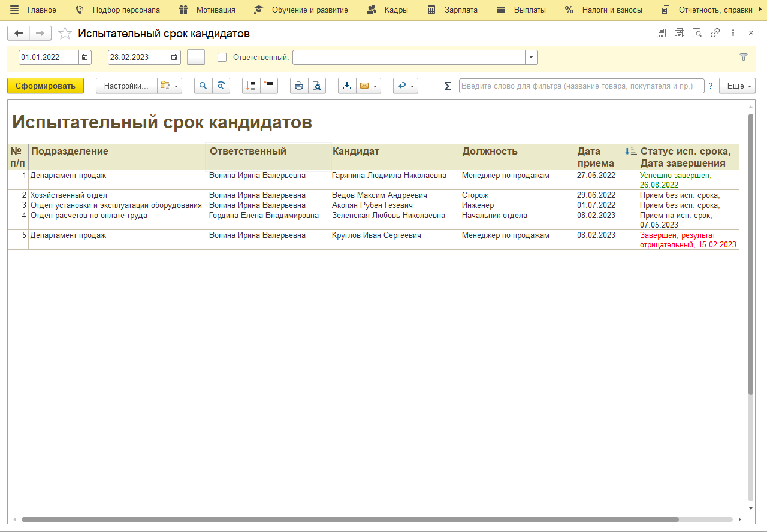Click the Sigma sum icon
This screenshot has height=532, width=767.
(x=448, y=86)
